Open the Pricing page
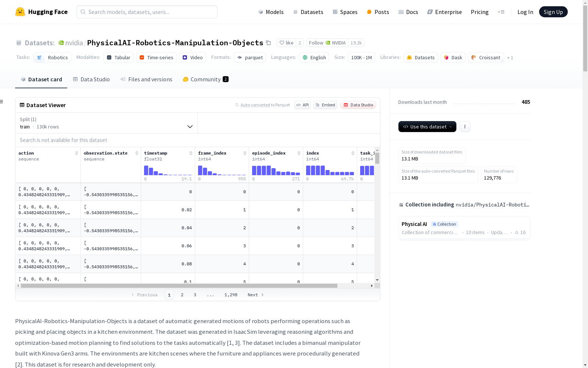This screenshot has height=368, width=588. 480,12
